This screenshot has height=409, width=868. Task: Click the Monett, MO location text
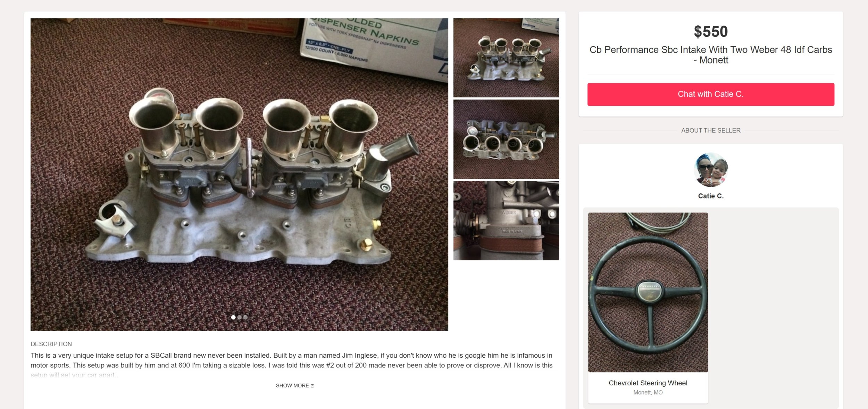648,393
